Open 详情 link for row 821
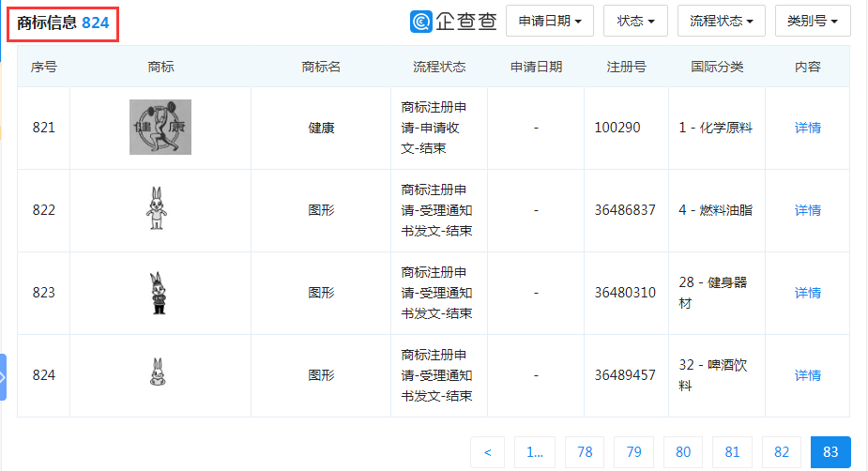Viewport: 868px width, 471px height. (807, 128)
